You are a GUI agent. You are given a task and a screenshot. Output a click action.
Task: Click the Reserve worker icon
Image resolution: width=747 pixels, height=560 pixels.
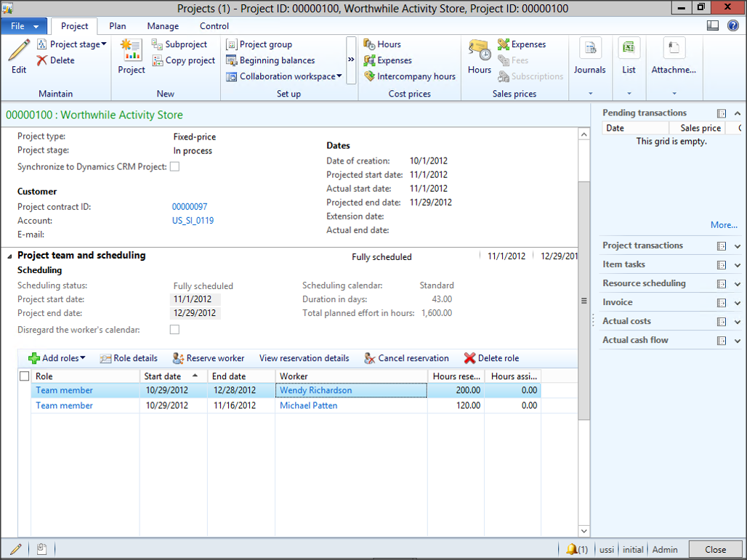coord(178,358)
